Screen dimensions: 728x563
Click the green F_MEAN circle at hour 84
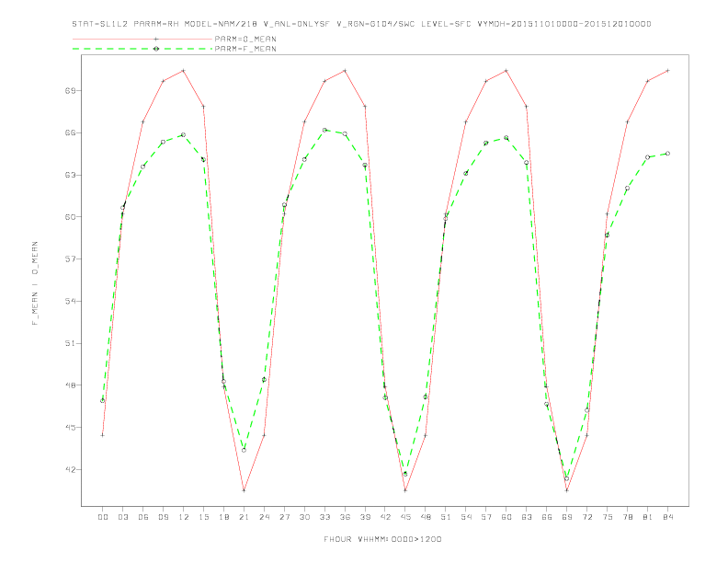tap(667, 154)
